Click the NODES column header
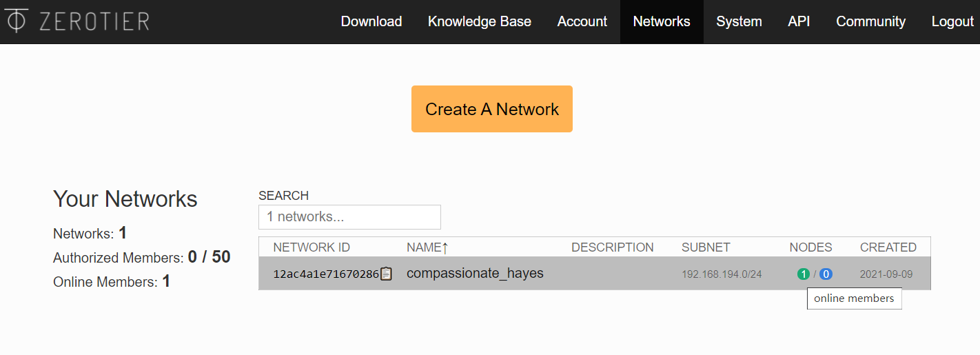This screenshot has height=355, width=980. point(810,247)
